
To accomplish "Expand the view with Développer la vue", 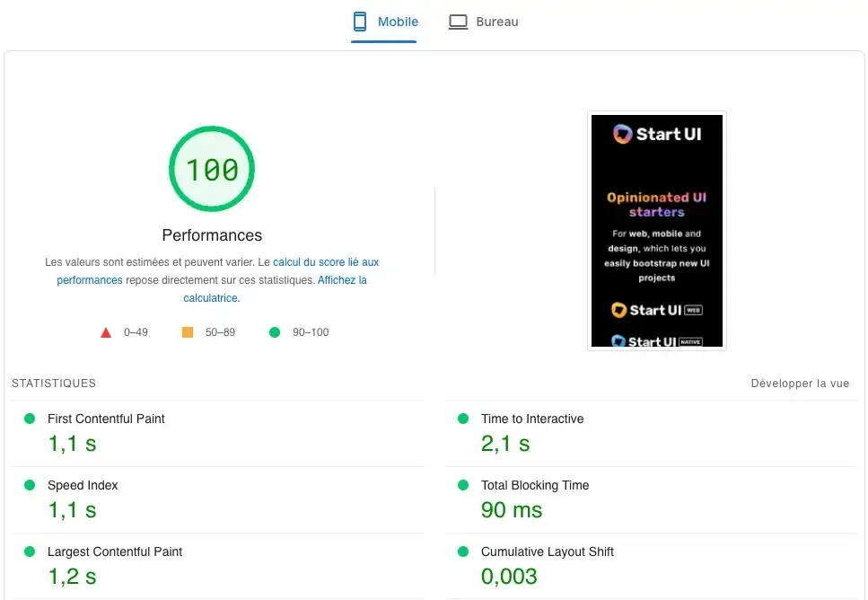I will (x=800, y=383).
